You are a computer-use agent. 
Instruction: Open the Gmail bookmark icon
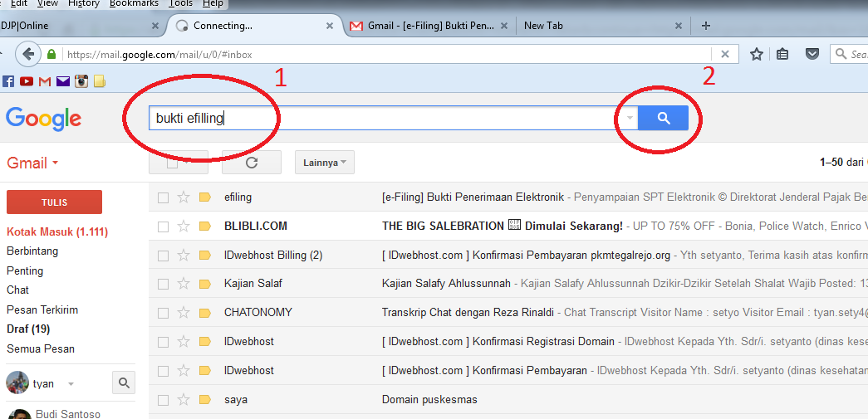(x=45, y=81)
